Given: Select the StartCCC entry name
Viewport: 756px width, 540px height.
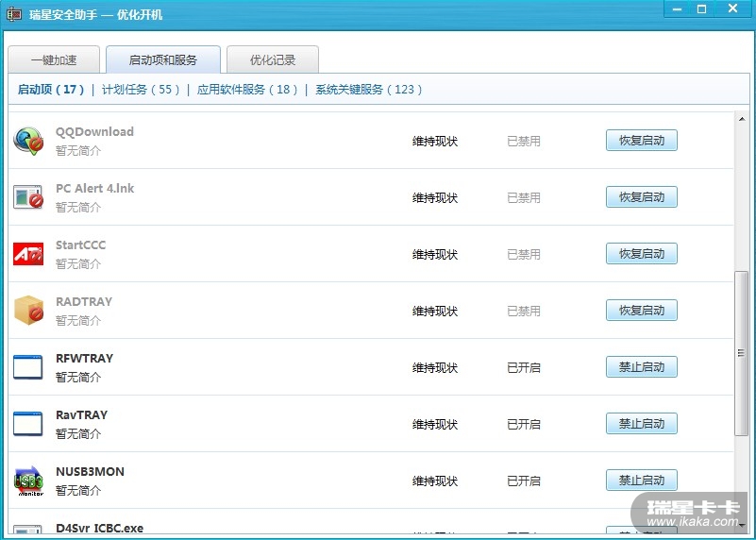Looking at the screenshot, I should coord(80,245).
